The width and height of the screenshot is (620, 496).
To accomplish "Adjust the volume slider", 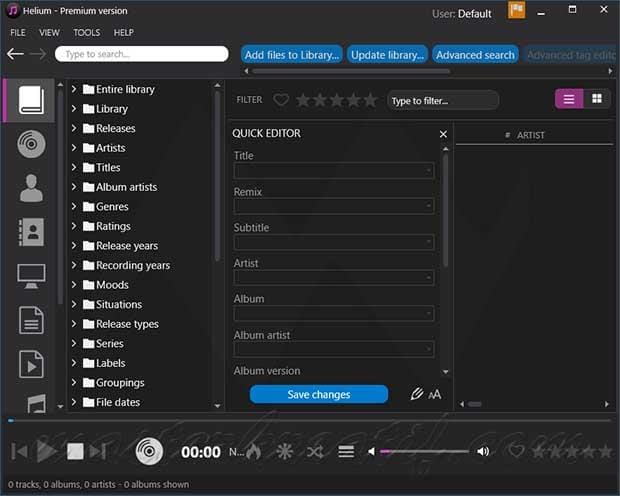I will [x=424, y=451].
